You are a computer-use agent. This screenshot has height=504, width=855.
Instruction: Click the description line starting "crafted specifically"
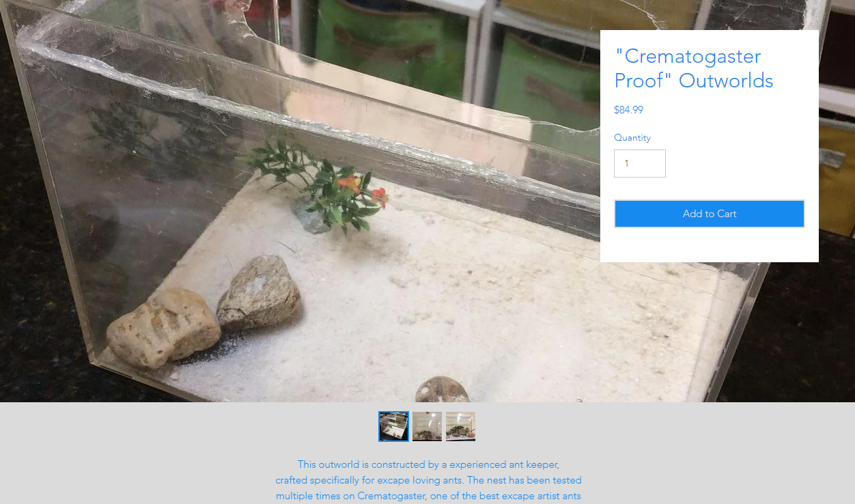[428, 480]
